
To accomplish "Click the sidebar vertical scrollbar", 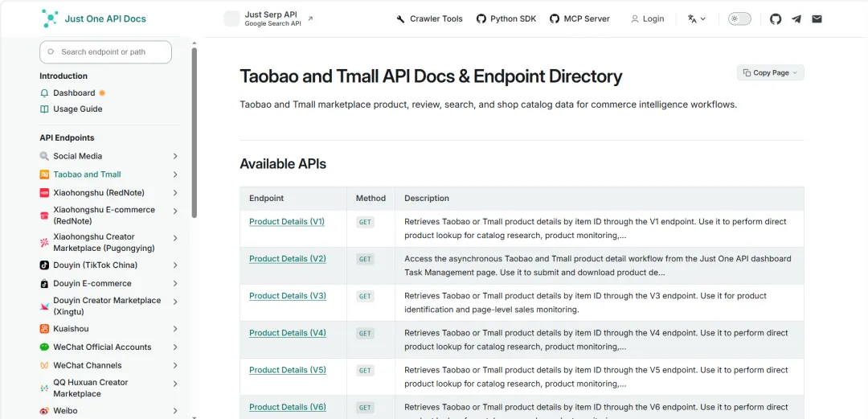I will coord(194,133).
